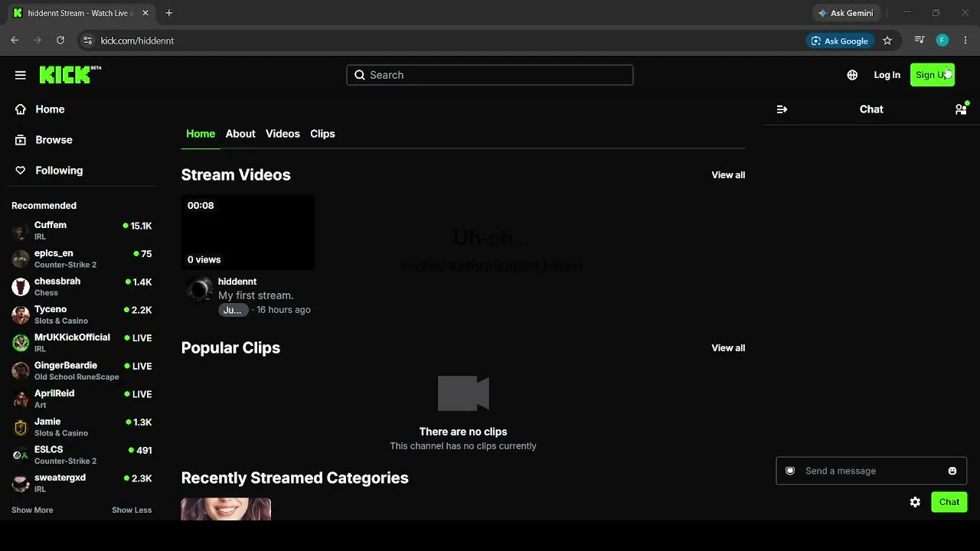Open AprilReid recommended channel
Screen dimensions: 980x551
pyautogui.click(x=82, y=399)
